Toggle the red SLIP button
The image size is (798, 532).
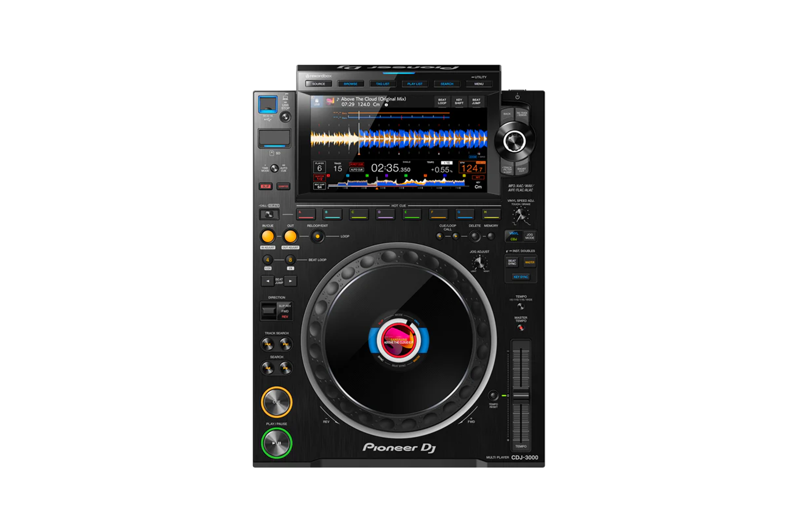[266, 186]
